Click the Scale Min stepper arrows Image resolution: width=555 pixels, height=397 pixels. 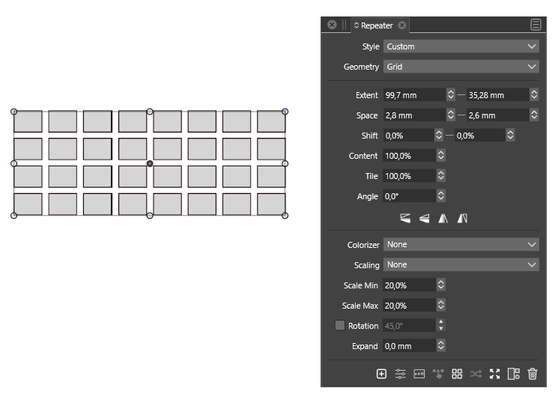(x=441, y=285)
